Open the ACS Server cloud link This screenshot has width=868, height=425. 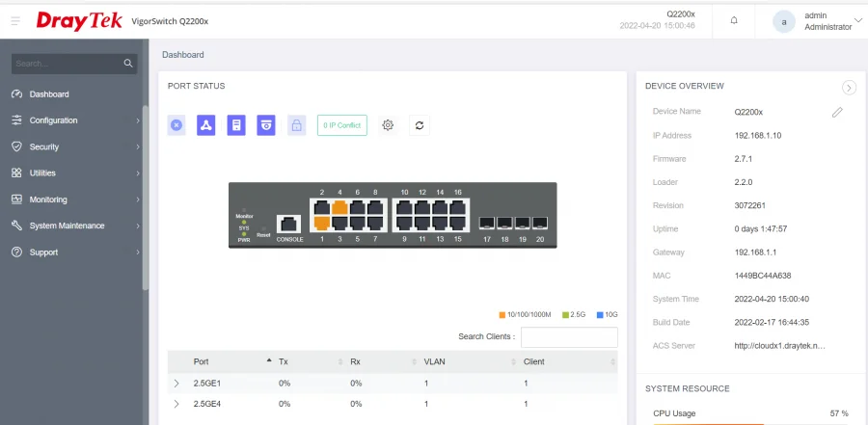pyautogui.click(x=779, y=345)
